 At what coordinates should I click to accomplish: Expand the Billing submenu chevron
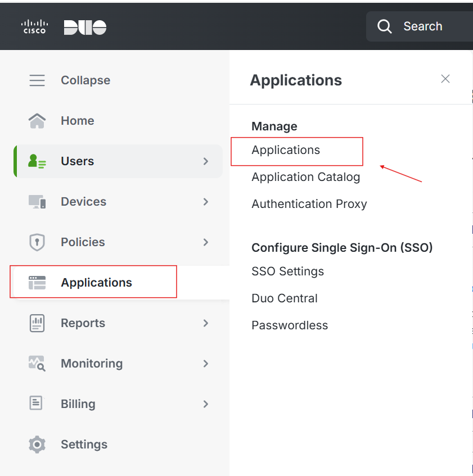[x=206, y=404]
